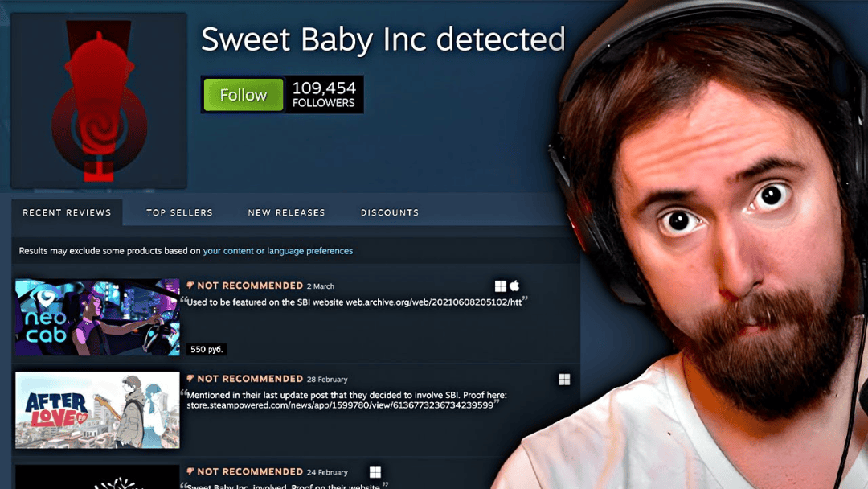Click the Windows icon on Neo Cab review
This screenshot has height=489, width=868.
point(501,286)
